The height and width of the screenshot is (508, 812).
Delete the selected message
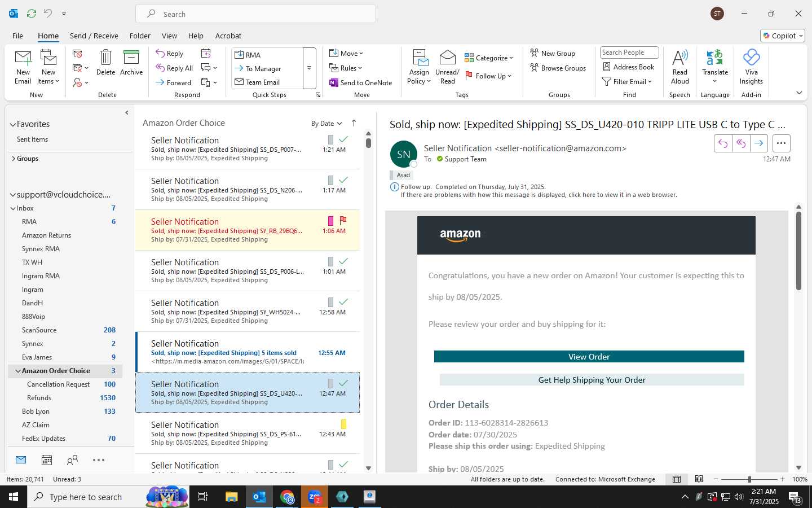click(105, 62)
